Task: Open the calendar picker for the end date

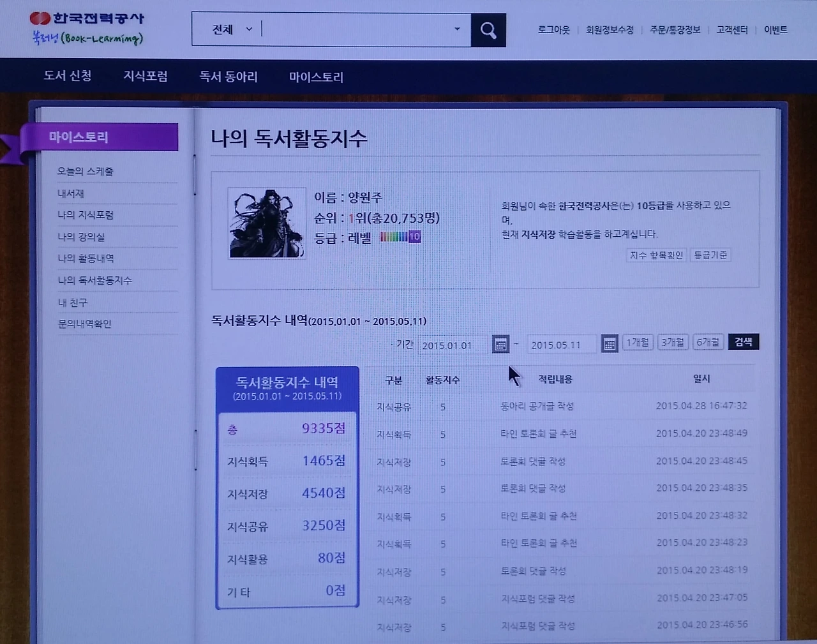Action: [610, 344]
